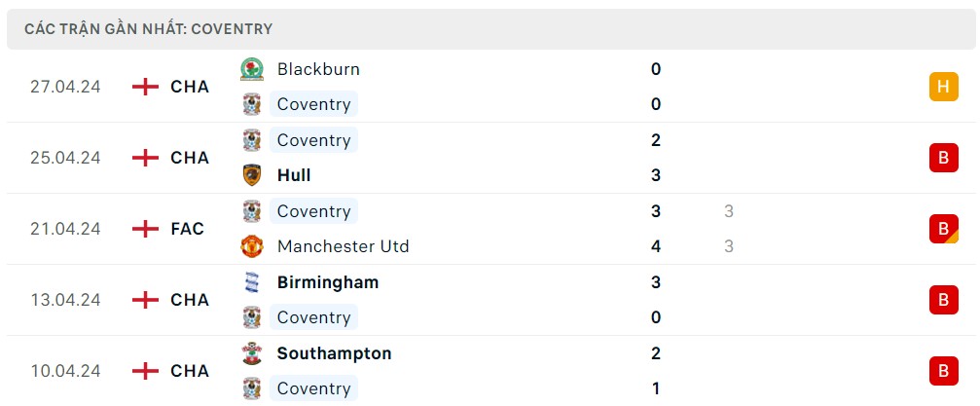Click the Southampton club crest
Screen dimensions: 980x406
click(252, 353)
